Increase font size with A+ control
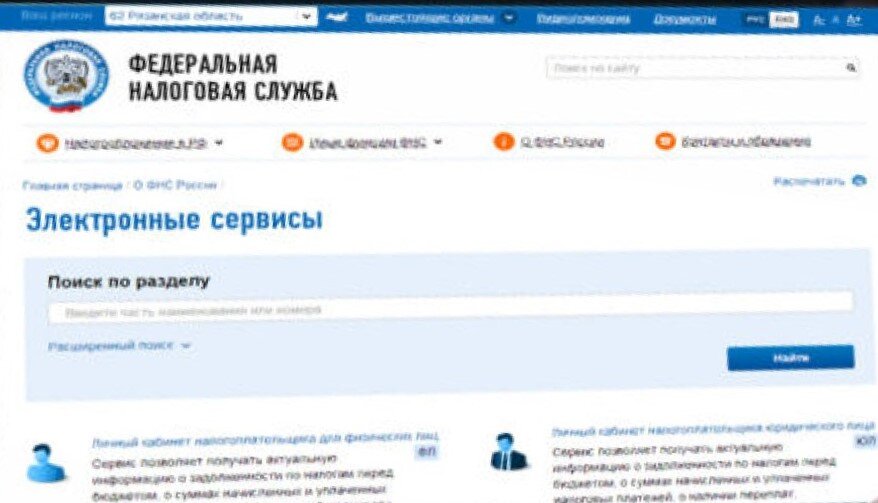Screen dimensions: 878x503 pos(854,20)
